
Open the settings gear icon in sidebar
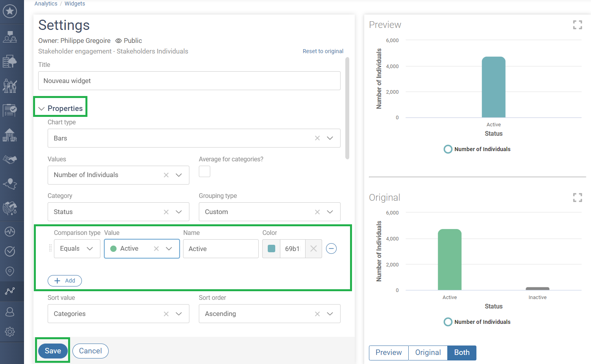click(10, 332)
